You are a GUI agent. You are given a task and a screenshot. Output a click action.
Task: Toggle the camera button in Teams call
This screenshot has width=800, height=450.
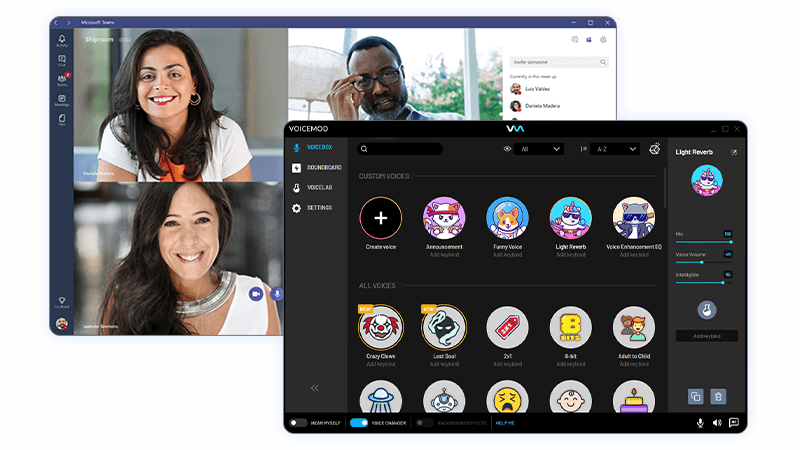[x=256, y=294]
